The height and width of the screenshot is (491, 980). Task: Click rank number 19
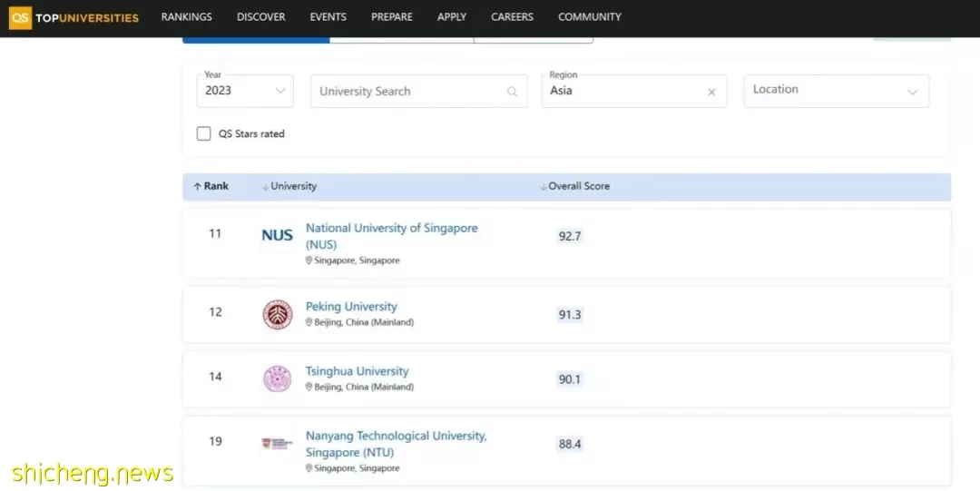coord(215,442)
